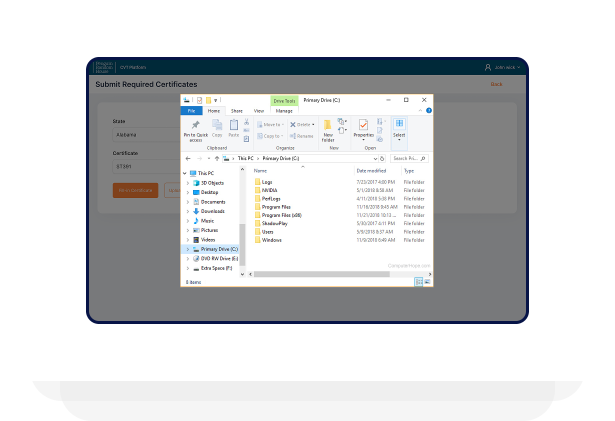Select Extra Space (F:) in the tree
Image resolution: width=615 pixels, height=421 pixels.
[x=217, y=268]
